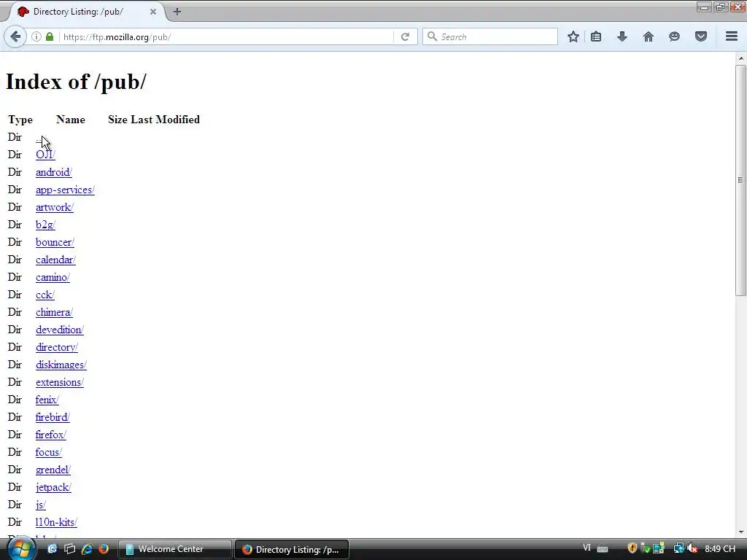Open the l10n-kits/ directory link
Screen dimensions: 747x560
tap(56, 522)
